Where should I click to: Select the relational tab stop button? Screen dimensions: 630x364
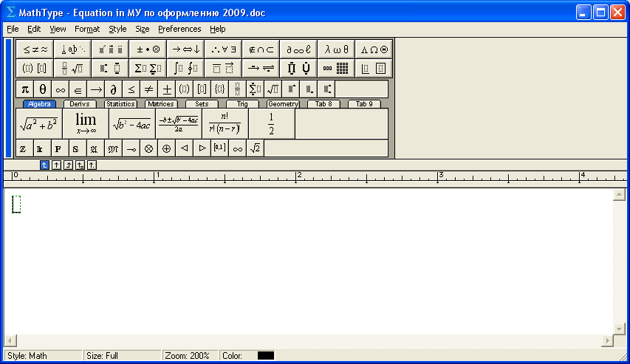tap(80, 165)
